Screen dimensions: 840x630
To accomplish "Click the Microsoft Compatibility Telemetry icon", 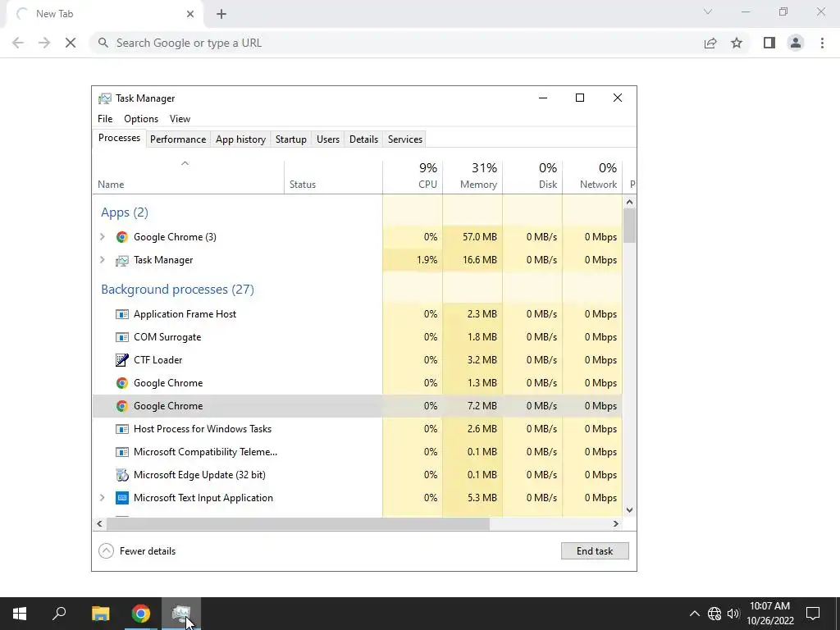I will (x=122, y=452).
